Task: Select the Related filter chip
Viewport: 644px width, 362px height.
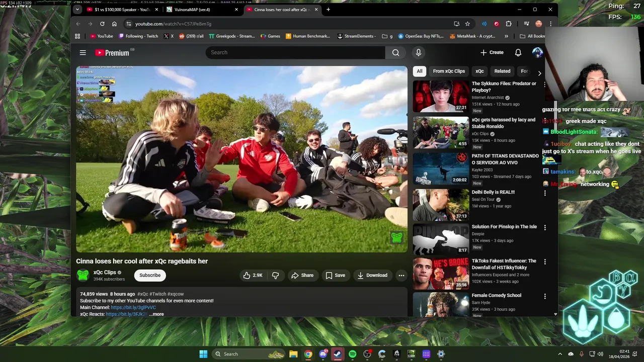Action: pos(502,71)
